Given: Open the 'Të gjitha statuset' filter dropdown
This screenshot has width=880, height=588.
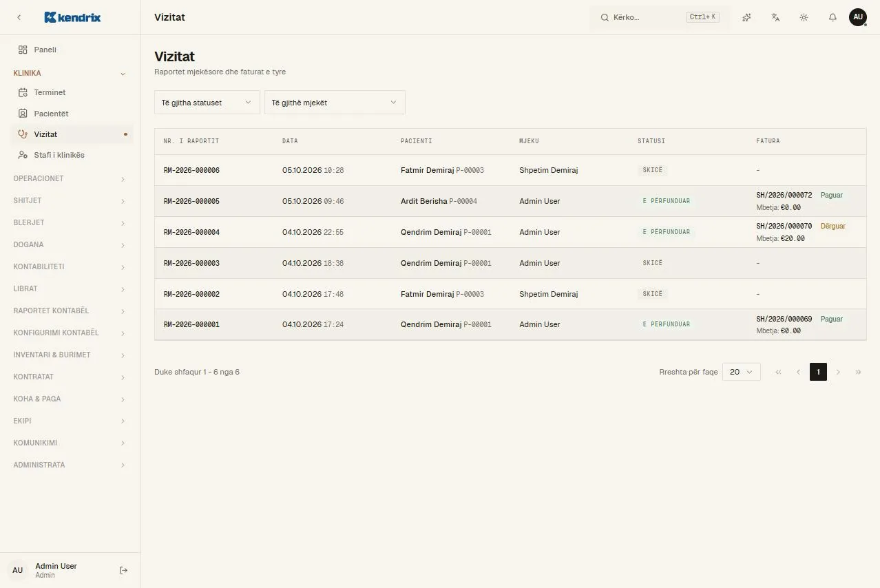Looking at the screenshot, I should pyautogui.click(x=207, y=103).
